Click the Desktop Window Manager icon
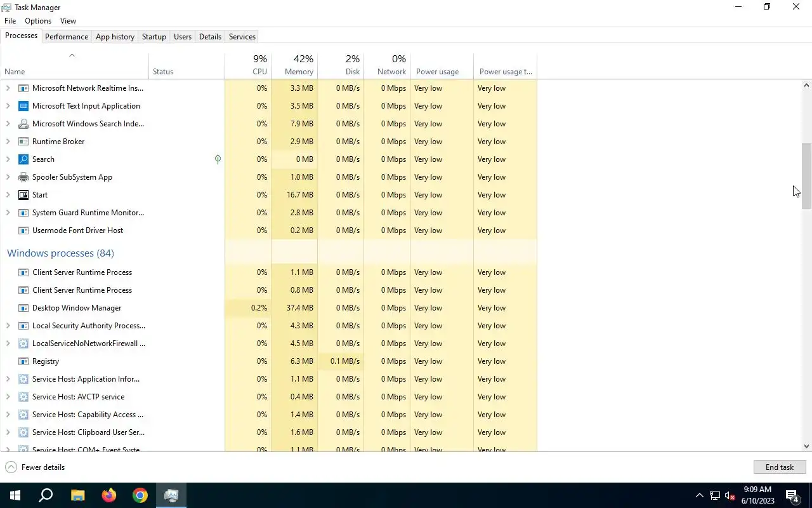 click(x=23, y=308)
